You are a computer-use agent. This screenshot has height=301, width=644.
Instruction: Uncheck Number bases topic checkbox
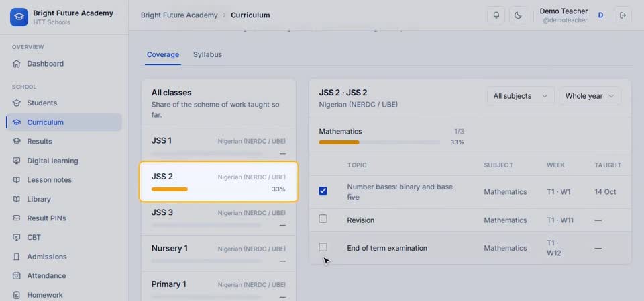[x=323, y=191]
